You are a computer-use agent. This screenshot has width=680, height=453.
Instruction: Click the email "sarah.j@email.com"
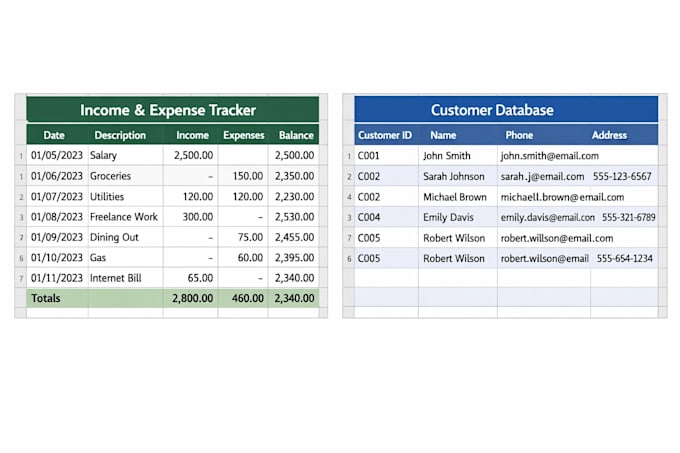pos(542,176)
